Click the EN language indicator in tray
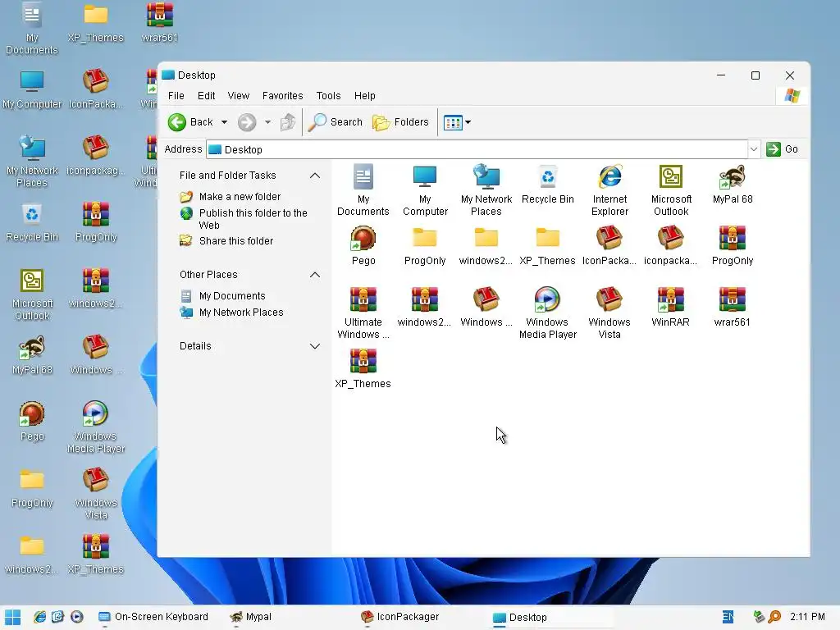 (x=728, y=617)
